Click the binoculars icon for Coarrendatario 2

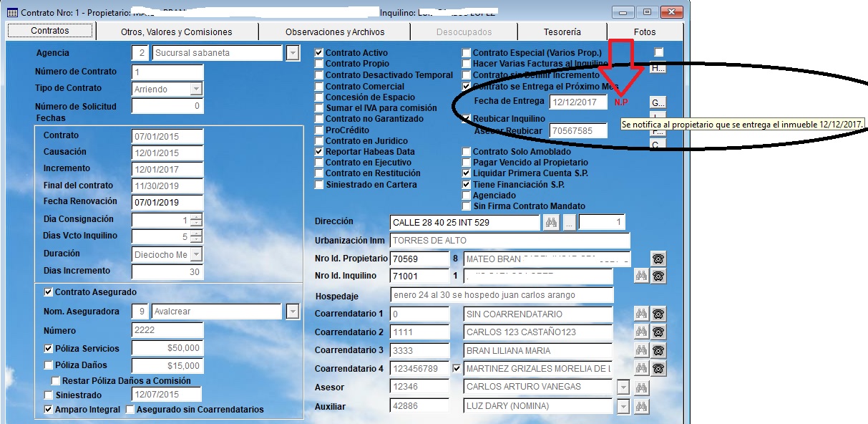pos(641,332)
